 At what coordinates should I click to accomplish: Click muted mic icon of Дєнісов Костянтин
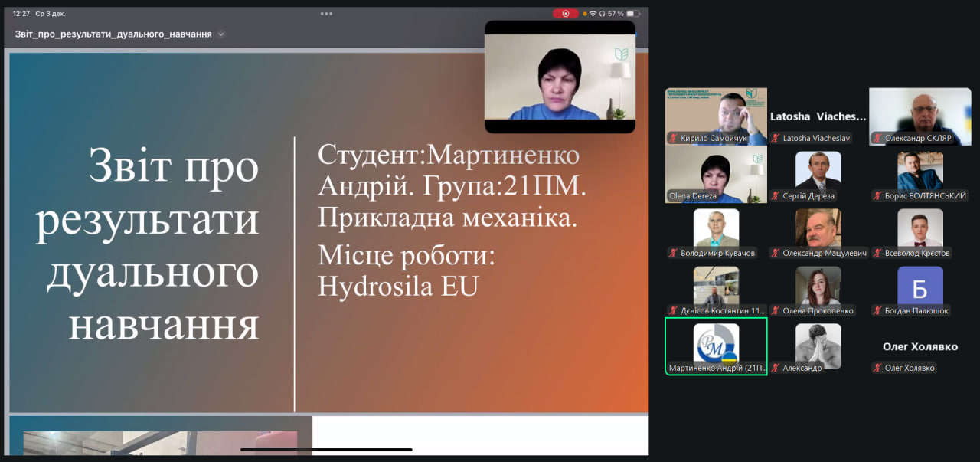[674, 311]
